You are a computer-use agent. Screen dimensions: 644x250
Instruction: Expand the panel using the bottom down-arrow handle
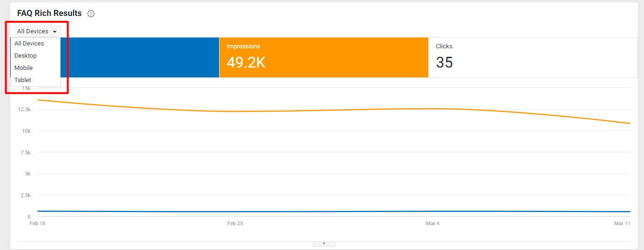click(x=324, y=243)
